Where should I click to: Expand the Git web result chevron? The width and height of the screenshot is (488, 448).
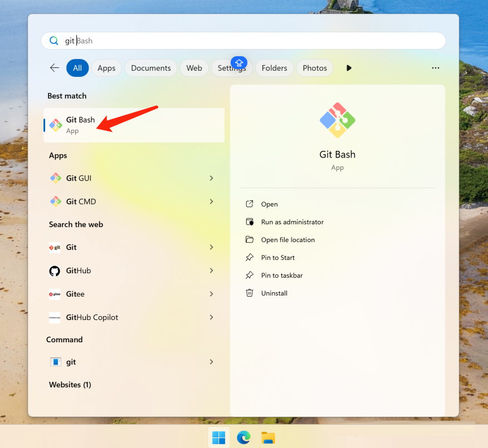[211, 247]
